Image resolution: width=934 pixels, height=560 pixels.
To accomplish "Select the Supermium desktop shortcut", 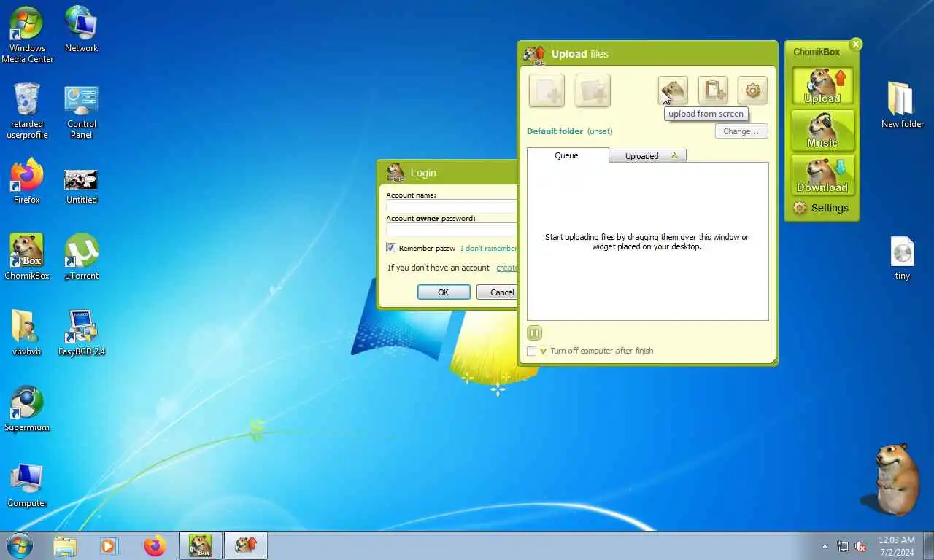I will pos(27,408).
